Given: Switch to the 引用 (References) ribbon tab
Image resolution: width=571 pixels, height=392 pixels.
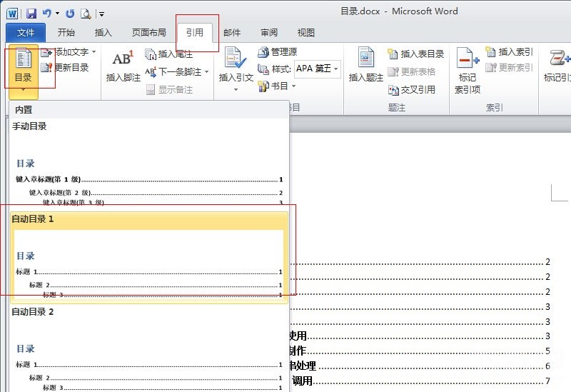Looking at the screenshot, I should [194, 33].
